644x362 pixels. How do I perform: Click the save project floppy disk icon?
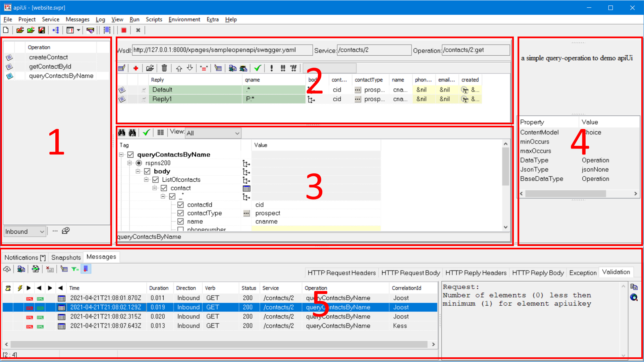[42, 30]
